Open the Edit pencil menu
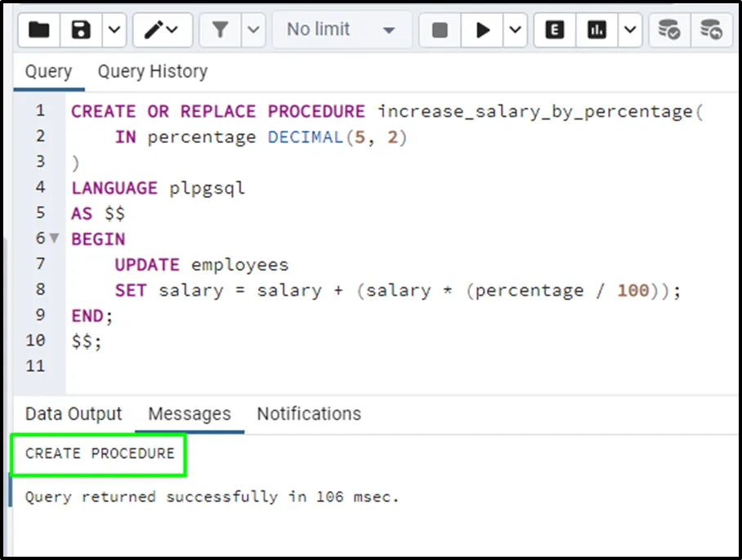The image size is (742, 560). click(x=162, y=30)
